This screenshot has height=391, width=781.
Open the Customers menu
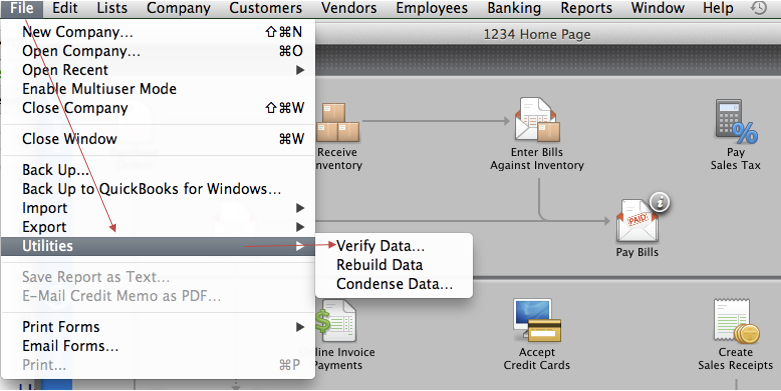[x=265, y=8]
